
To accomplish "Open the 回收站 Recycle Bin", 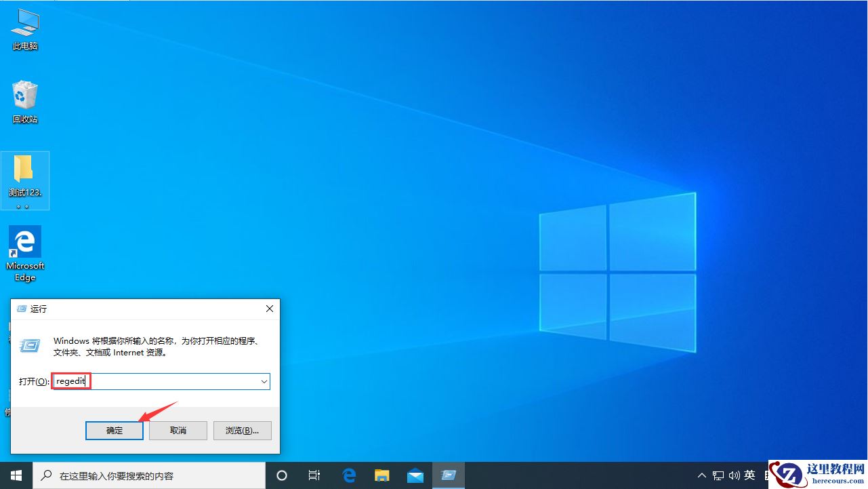I will coord(25,98).
